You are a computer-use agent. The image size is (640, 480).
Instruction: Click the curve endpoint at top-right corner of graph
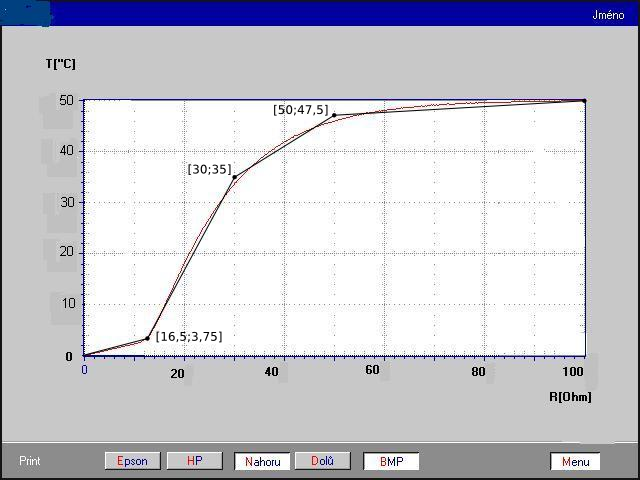pos(584,100)
